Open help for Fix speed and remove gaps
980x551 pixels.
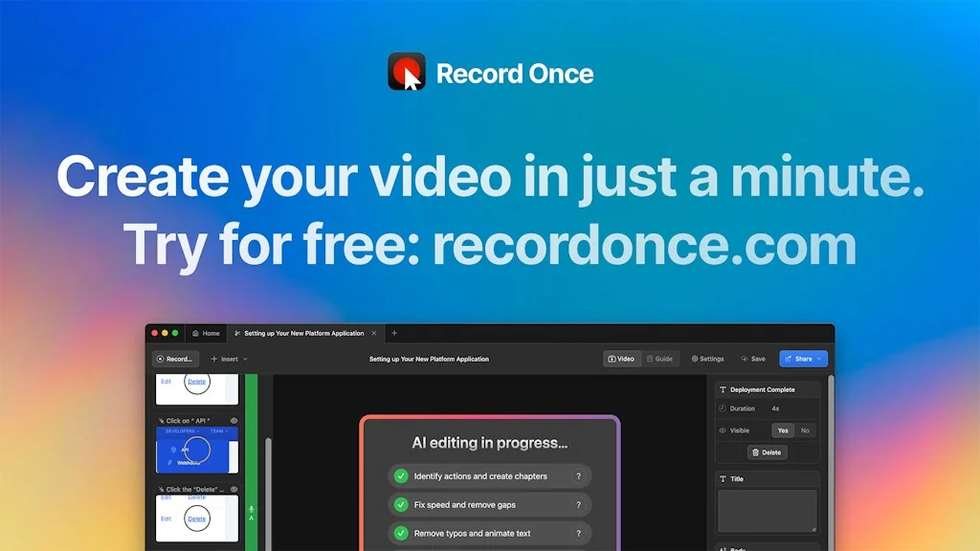pyautogui.click(x=578, y=505)
